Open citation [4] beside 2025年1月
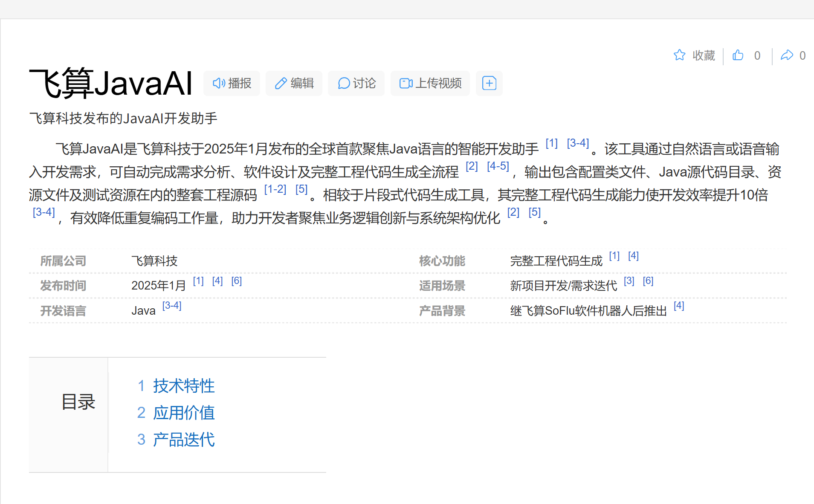The width and height of the screenshot is (814, 504). (217, 281)
